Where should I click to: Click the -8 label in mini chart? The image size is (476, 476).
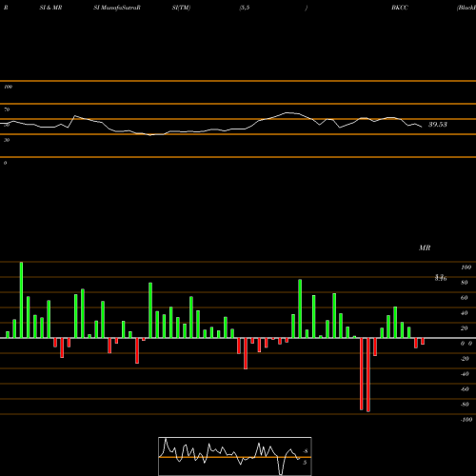pyautogui.click(x=305, y=451)
